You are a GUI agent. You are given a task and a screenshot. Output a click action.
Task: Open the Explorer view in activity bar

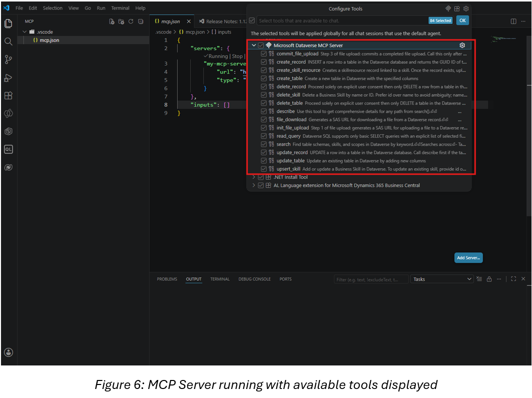pos(8,24)
